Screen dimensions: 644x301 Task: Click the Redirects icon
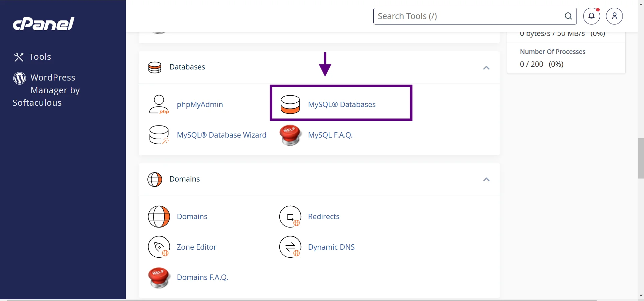(x=290, y=216)
